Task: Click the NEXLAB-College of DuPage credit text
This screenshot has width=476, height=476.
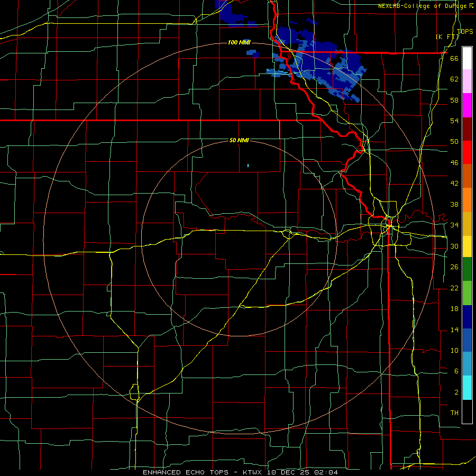Action: [x=422, y=6]
